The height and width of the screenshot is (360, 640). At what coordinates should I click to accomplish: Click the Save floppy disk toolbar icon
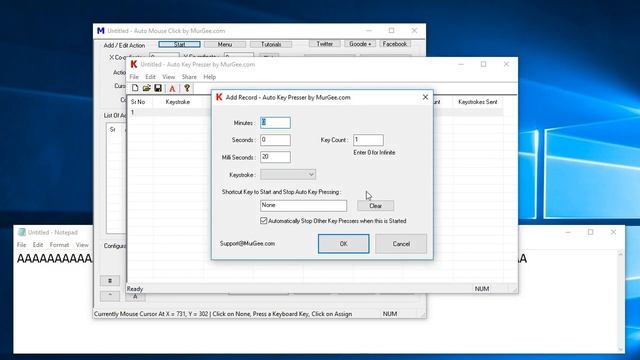158,88
